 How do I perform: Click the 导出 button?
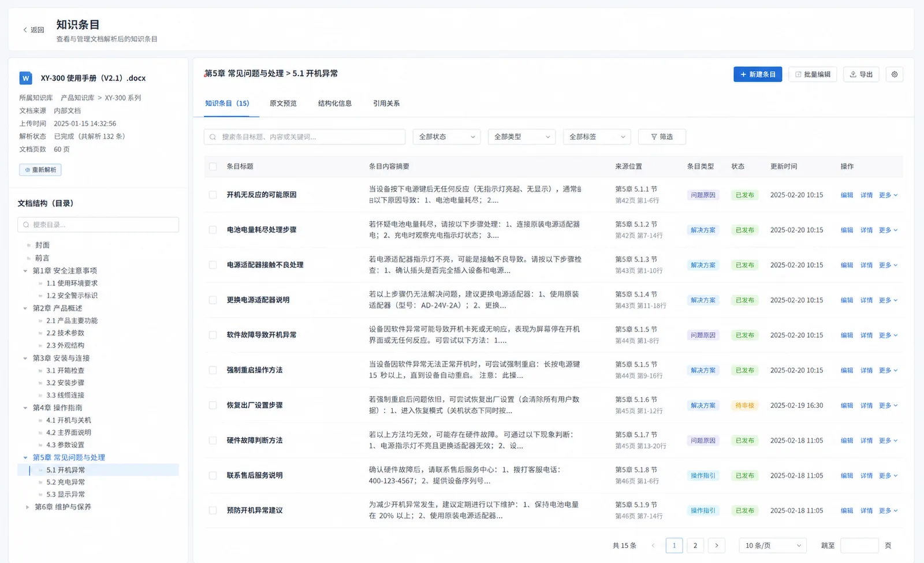861,74
